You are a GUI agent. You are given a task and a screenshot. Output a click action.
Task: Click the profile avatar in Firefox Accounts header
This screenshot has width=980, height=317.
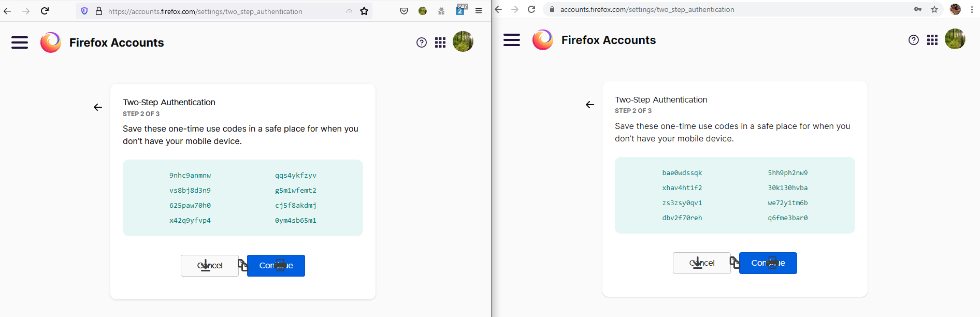click(463, 41)
